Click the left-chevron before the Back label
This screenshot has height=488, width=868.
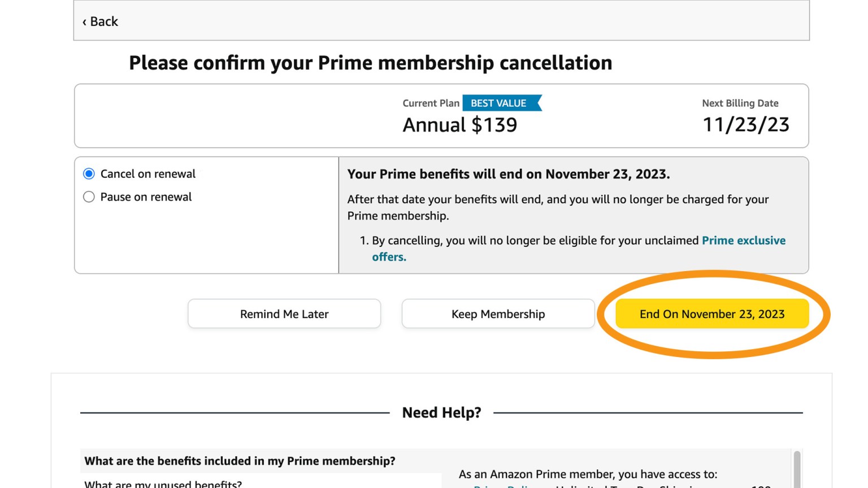coord(85,21)
